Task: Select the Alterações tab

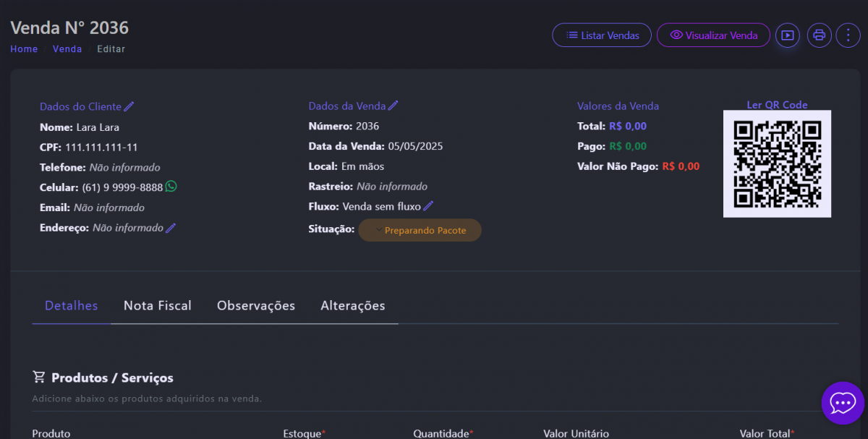Action: (x=352, y=305)
